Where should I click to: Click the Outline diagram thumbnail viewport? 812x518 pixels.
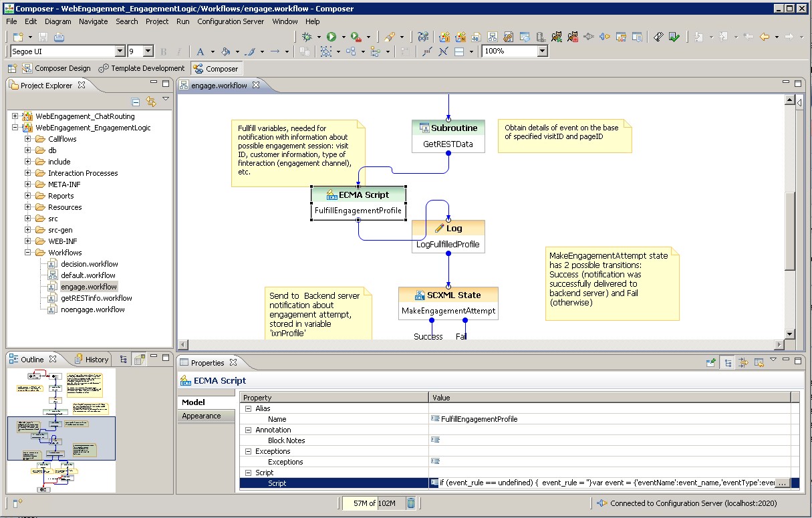pos(61,438)
